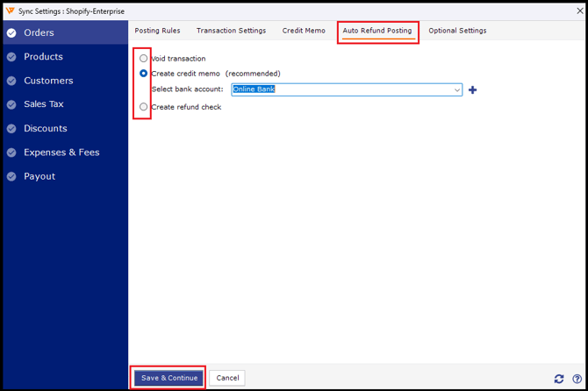Image resolution: width=588 pixels, height=391 pixels.
Task: Click the checkmark icon beside Customers
Action: click(11, 81)
